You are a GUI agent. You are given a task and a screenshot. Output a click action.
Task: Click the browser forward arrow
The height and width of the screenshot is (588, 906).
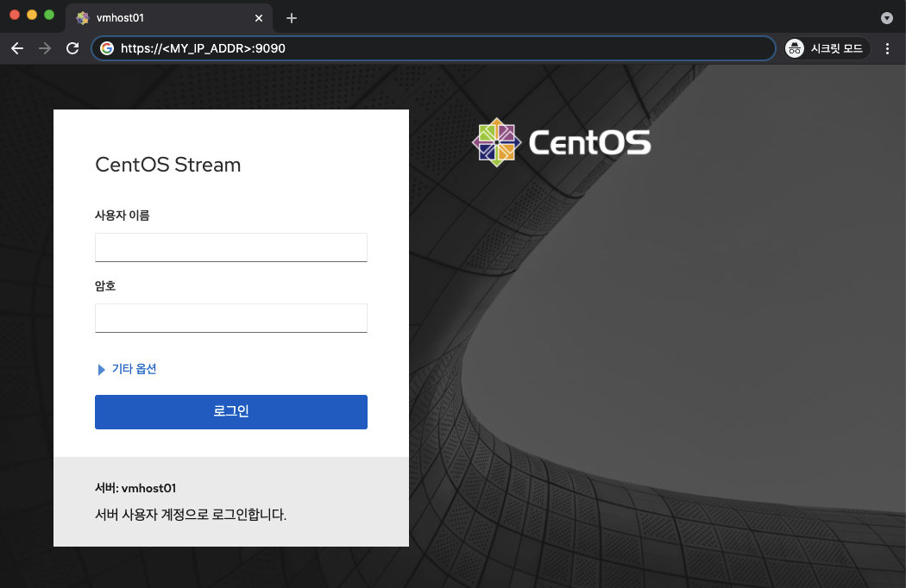coord(45,48)
